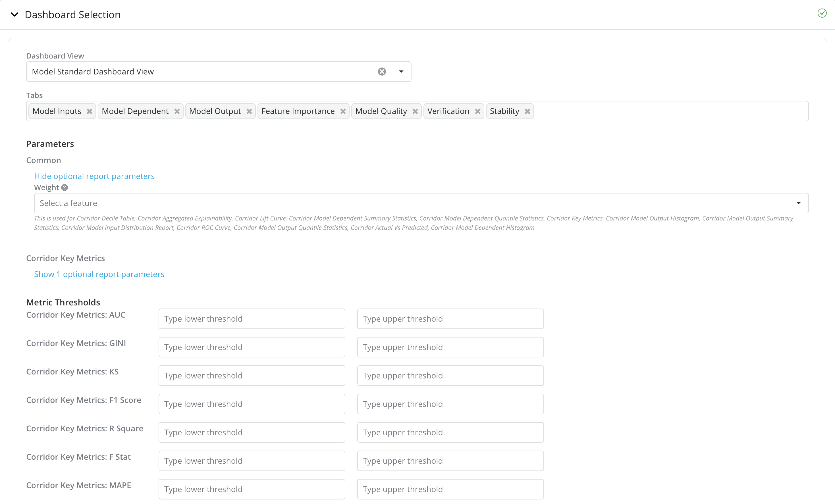Remove the Verification tab chip
Screen dimensions: 835x504
(477, 111)
